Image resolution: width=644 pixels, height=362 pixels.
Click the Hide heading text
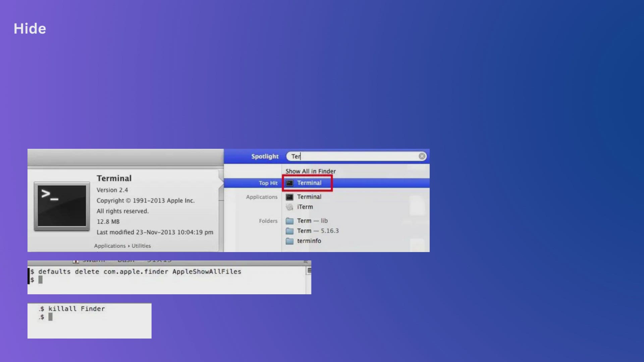[x=30, y=29]
